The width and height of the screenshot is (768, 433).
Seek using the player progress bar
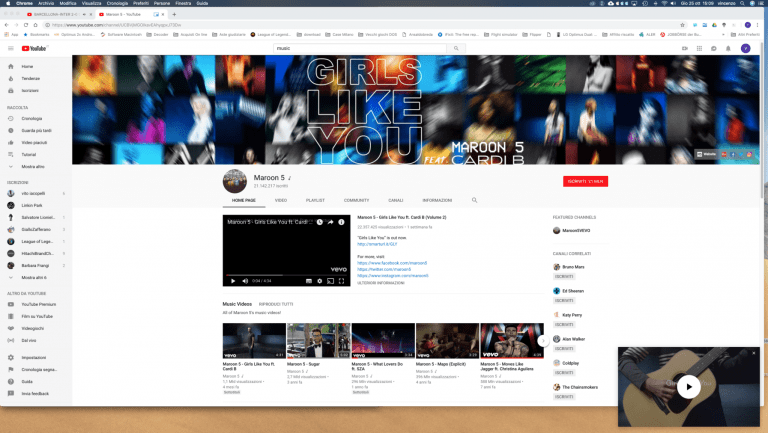pyautogui.click(x=287, y=275)
